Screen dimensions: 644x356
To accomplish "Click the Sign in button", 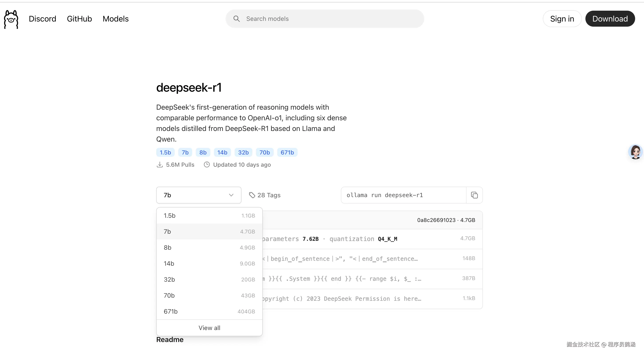I will (562, 19).
